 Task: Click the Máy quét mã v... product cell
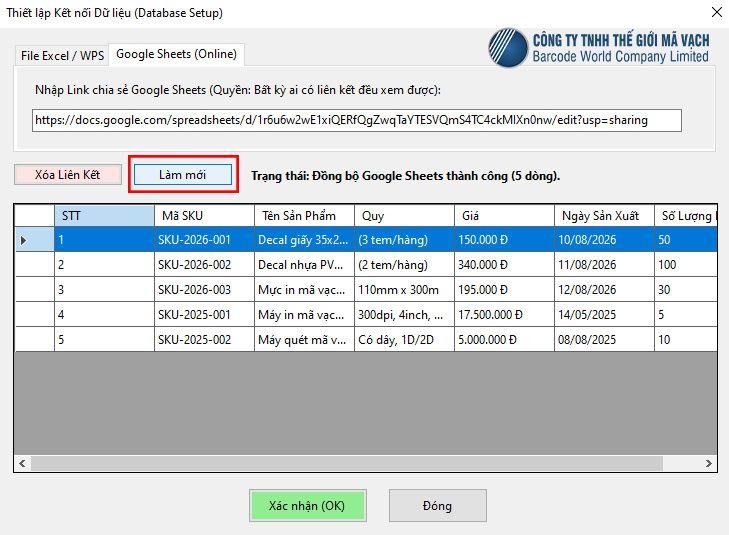(x=304, y=340)
